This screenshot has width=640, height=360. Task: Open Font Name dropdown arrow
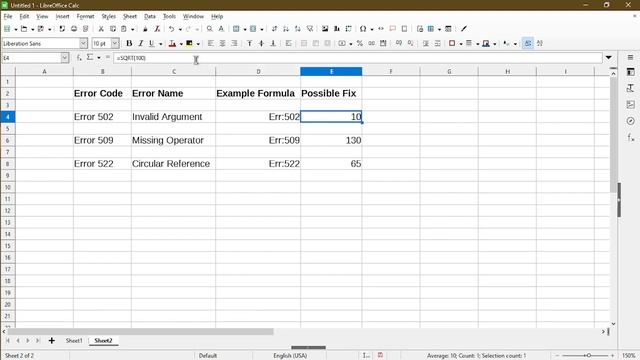[x=83, y=43]
